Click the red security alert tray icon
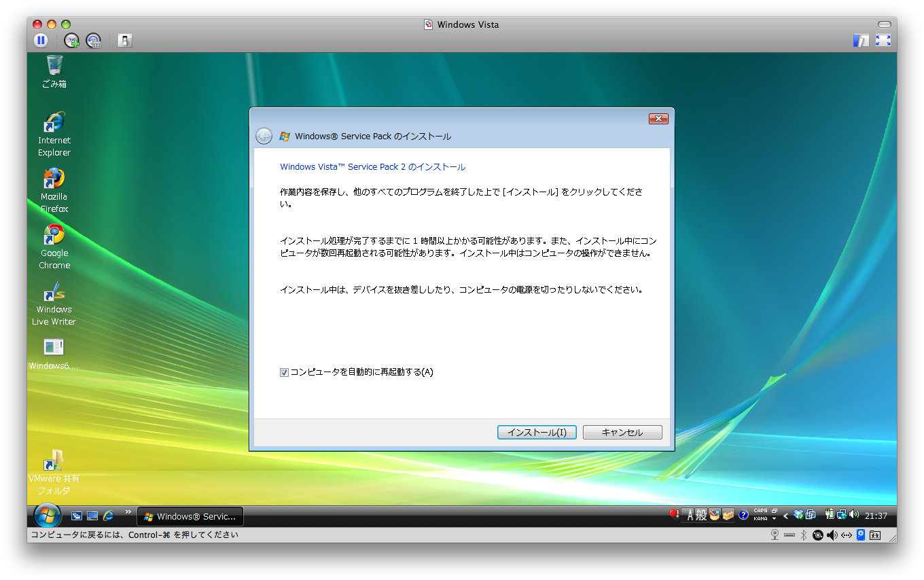Image resolution: width=924 pixels, height=580 pixels. pos(674,515)
